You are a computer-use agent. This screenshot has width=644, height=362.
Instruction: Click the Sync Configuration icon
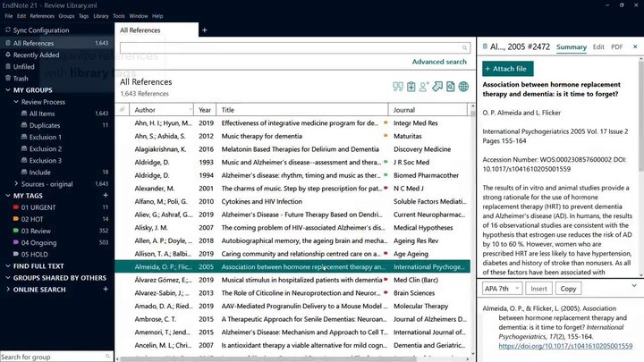(x=8, y=30)
